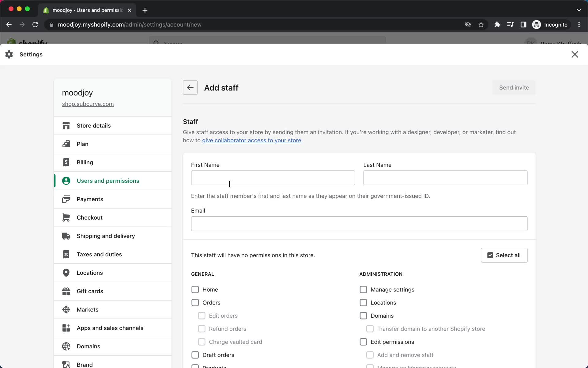This screenshot has width=588, height=368.
Task: Close the moodjoy browser tab
Action: coord(130,10)
